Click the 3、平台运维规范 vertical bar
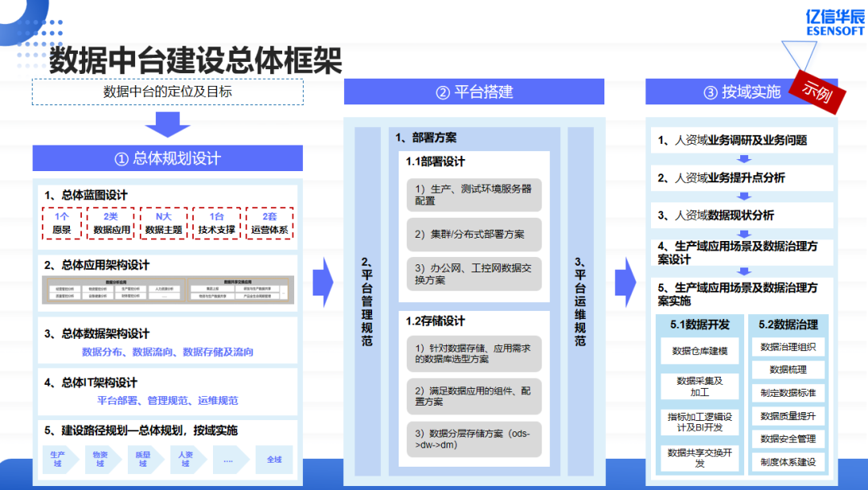The width and height of the screenshot is (868, 490). [x=580, y=301]
